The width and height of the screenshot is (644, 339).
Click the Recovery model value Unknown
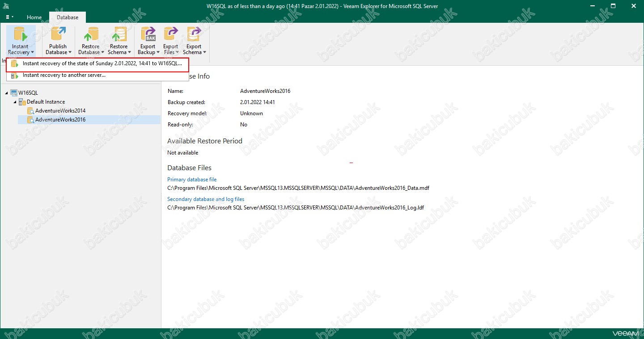click(251, 113)
